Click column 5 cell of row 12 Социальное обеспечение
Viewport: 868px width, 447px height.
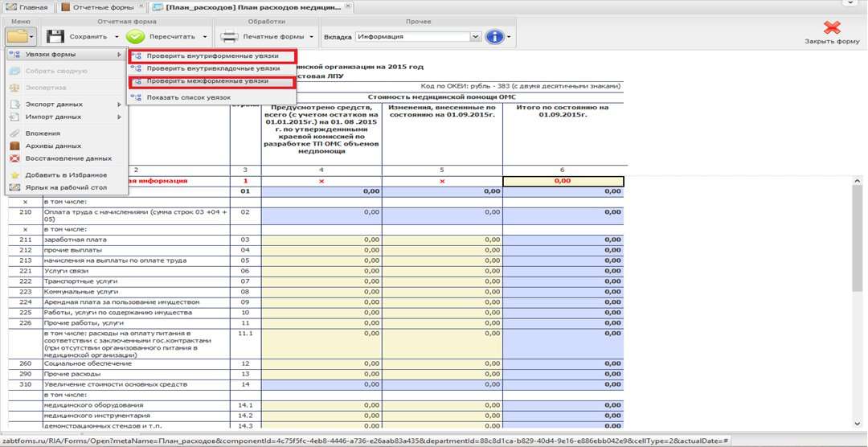tap(442, 364)
